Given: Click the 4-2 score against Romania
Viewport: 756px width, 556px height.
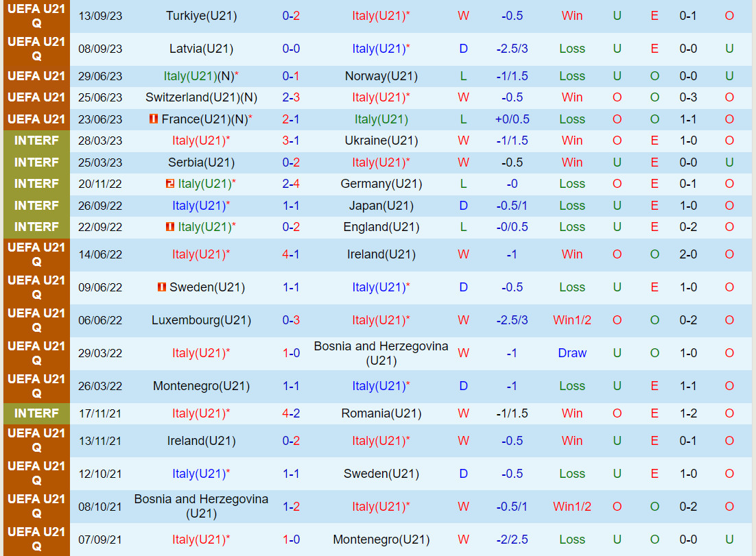Looking at the screenshot, I should [x=291, y=413].
